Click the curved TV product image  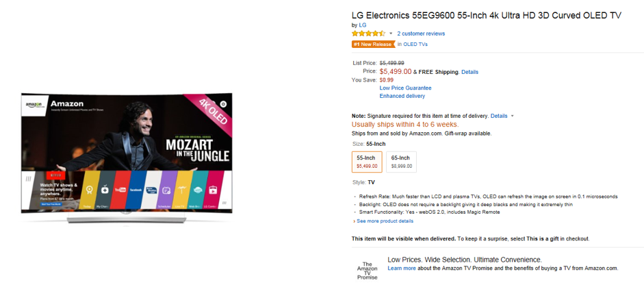(x=127, y=158)
